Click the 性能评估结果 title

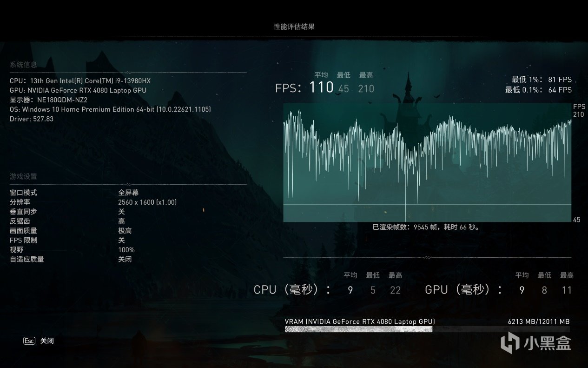pyautogui.click(x=294, y=27)
